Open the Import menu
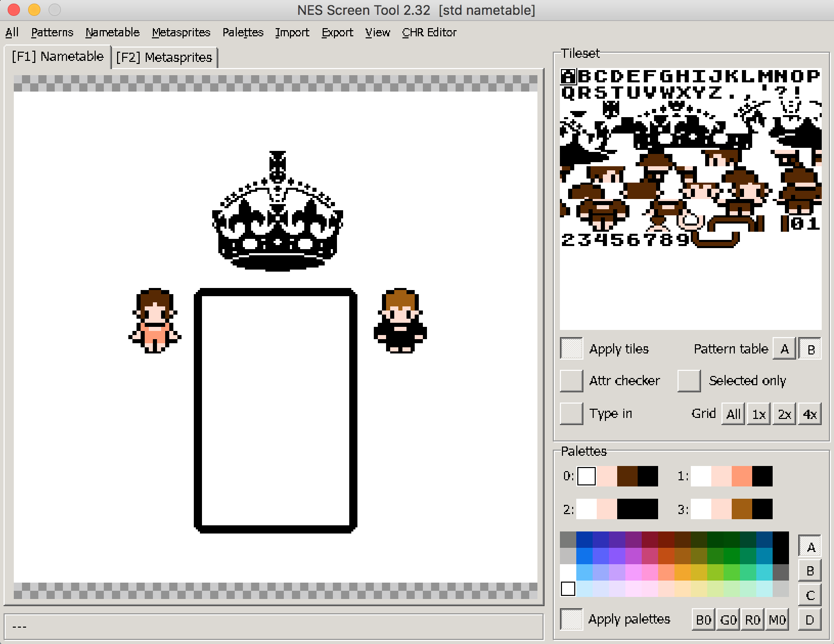The width and height of the screenshot is (834, 644). (292, 32)
